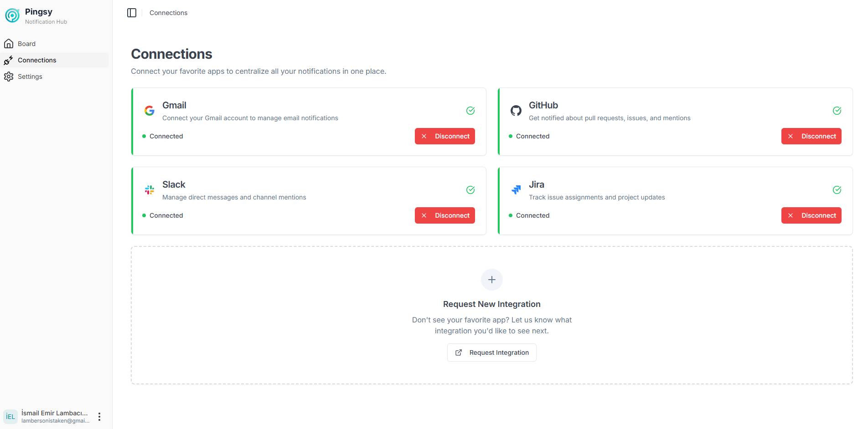Disconnect the Slack integration
This screenshot has width=868, height=429.
pyautogui.click(x=445, y=215)
